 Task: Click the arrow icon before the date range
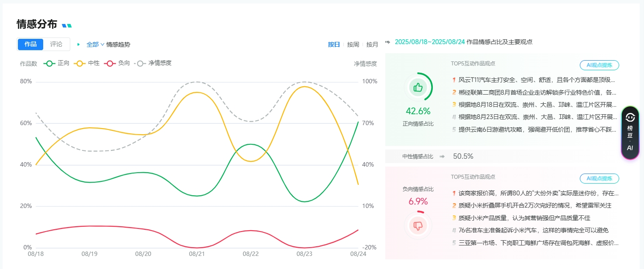[388, 42]
